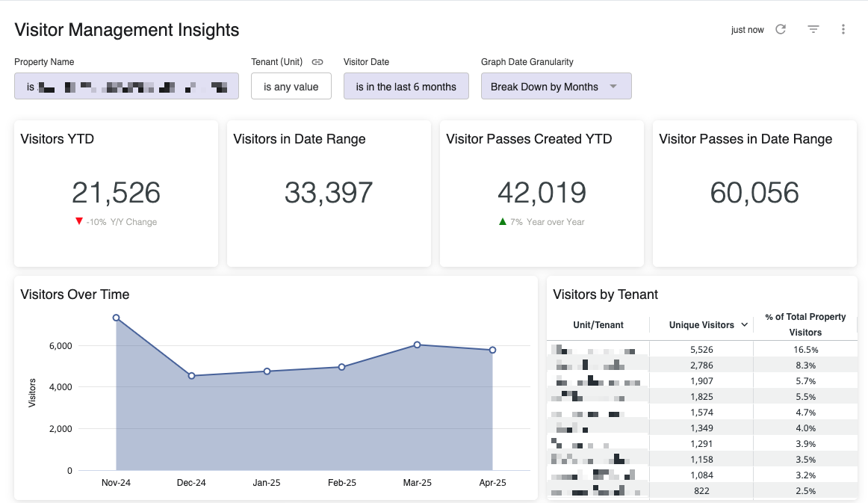Click the link icon beside Tenant (Unit)

pyautogui.click(x=317, y=62)
